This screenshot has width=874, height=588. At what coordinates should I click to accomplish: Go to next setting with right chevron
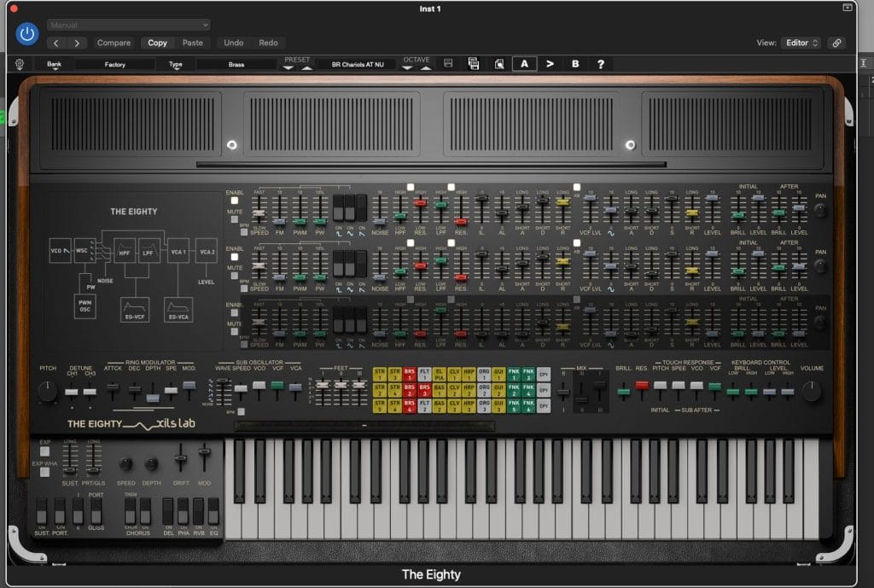77,43
